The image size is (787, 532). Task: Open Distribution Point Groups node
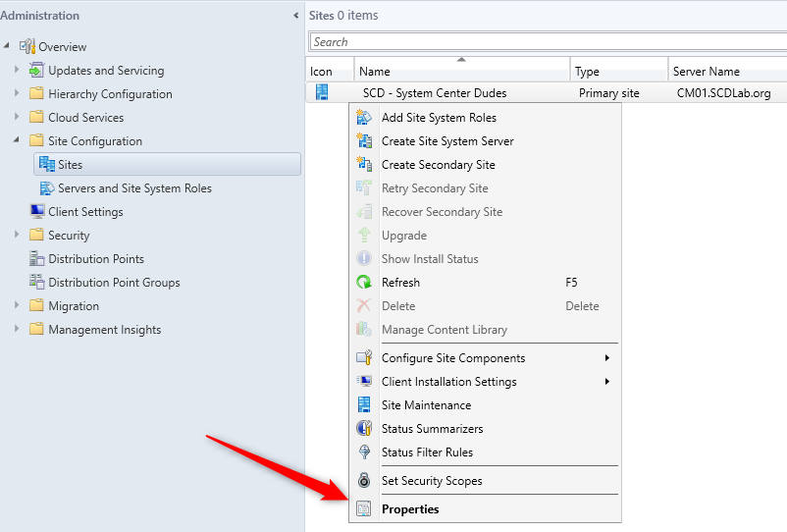[x=114, y=283]
